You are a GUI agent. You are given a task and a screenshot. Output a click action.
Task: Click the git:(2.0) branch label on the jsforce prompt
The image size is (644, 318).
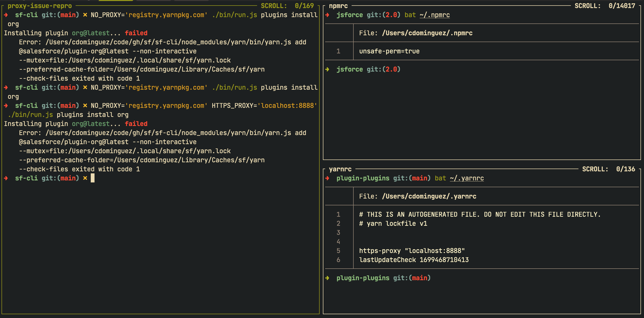pyautogui.click(x=384, y=15)
